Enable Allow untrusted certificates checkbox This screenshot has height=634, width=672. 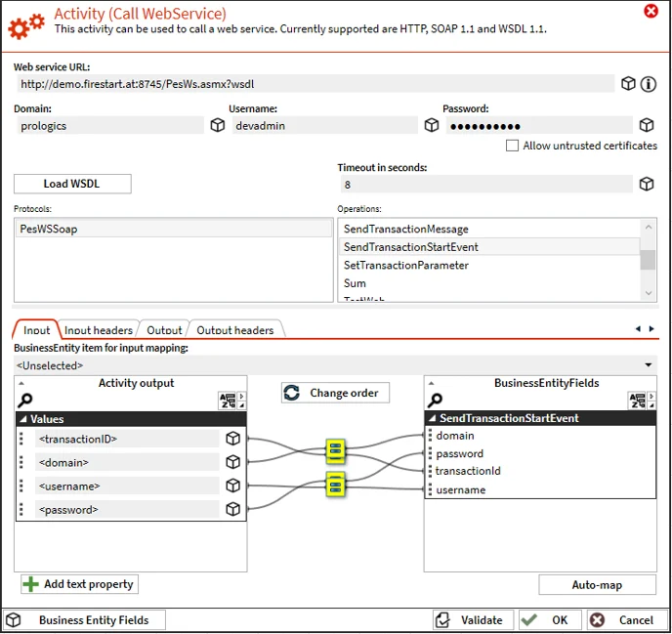[x=512, y=146]
